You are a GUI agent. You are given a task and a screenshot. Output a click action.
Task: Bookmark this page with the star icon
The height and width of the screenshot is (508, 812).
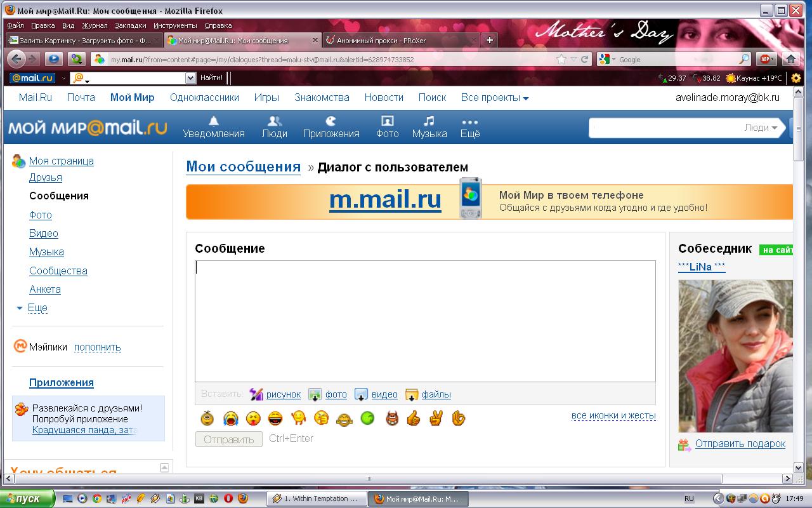561,59
